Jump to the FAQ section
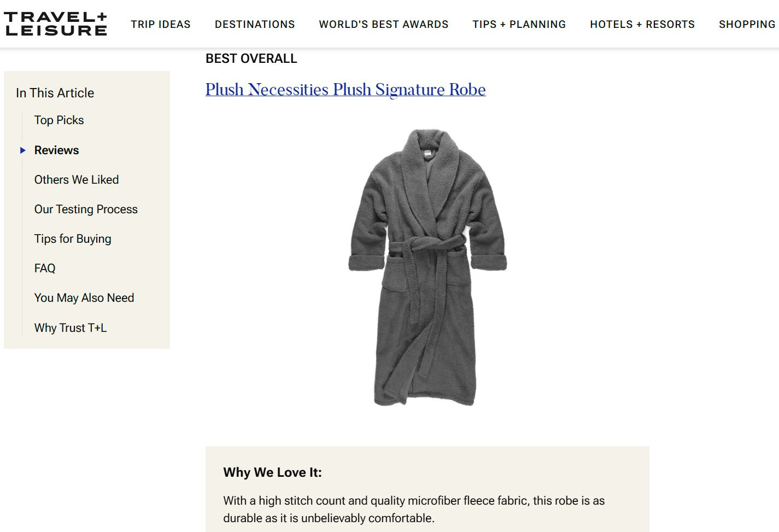 tap(45, 268)
